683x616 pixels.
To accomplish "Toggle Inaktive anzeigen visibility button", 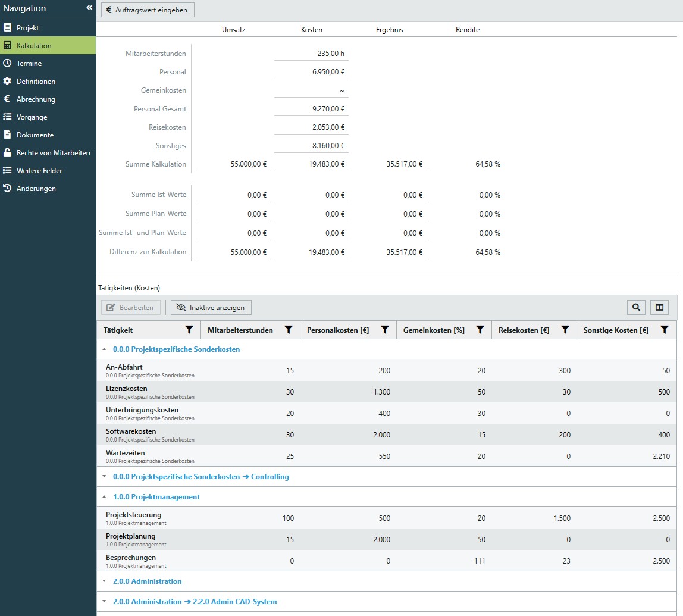I will click(211, 307).
